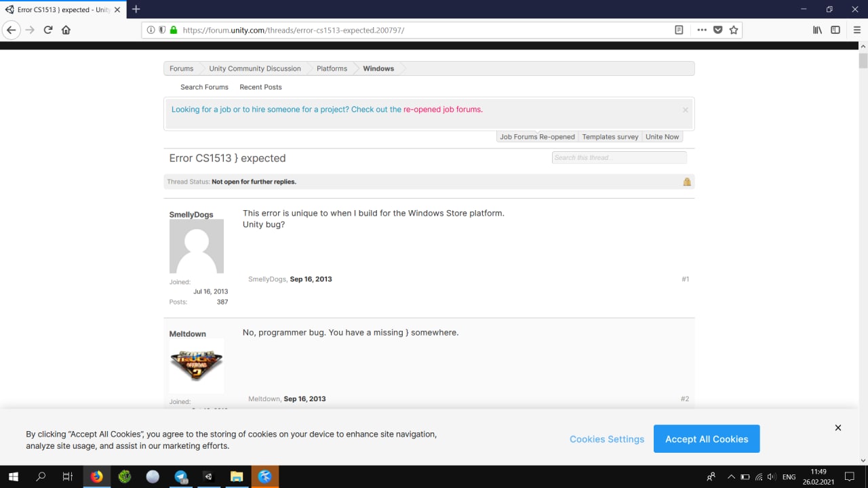Screen dimensions: 868x488
Task: Open the Library icon in toolbar
Action: pos(818,30)
